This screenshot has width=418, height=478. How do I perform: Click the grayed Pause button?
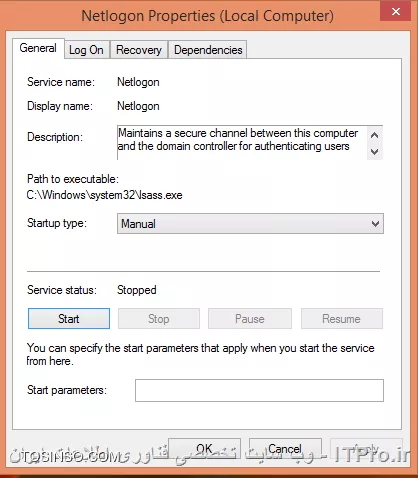[250, 319]
